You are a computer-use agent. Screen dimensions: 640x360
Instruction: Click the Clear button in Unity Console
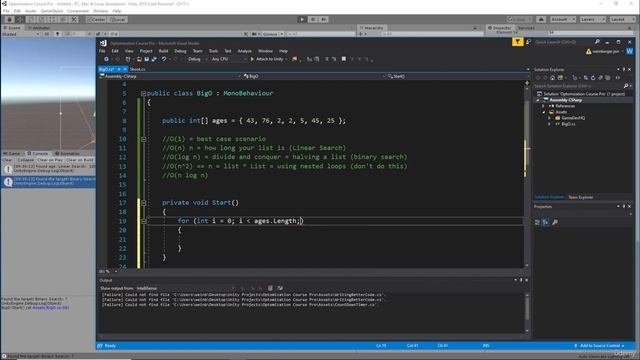[7, 160]
